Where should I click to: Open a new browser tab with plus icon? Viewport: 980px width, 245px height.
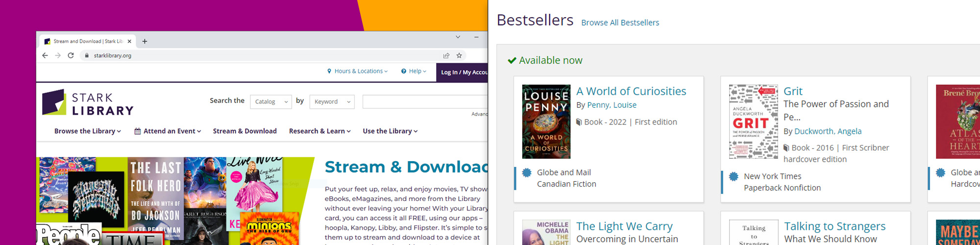coord(145,41)
